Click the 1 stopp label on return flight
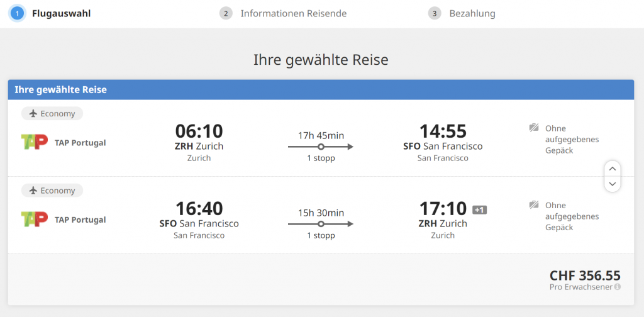Screen dimensions: 644x317 pyautogui.click(x=321, y=235)
